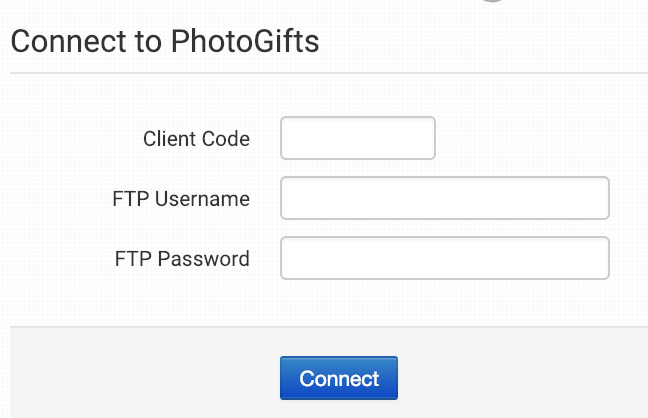Click the Client Code input field
This screenshot has height=418, width=648.
click(x=358, y=138)
